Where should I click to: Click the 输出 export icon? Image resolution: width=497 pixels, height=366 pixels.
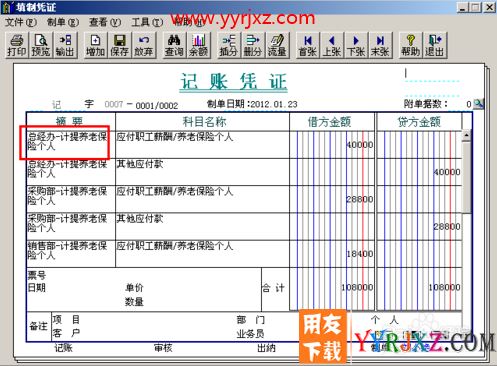pos(65,45)
